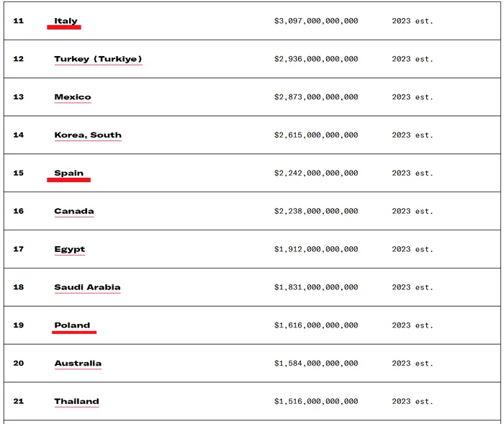Open the Italy country link
504x424 pixels.
coord(66,21)
